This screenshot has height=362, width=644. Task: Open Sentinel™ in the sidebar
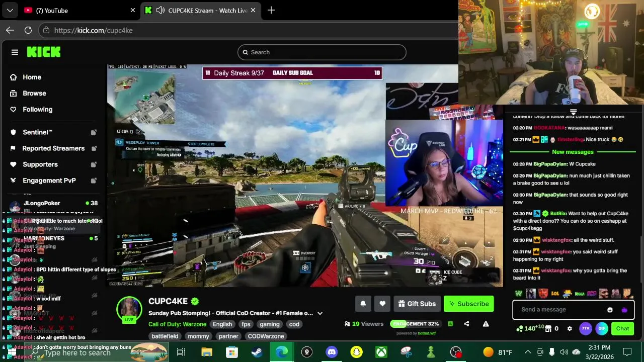click(x=37, y=132)
